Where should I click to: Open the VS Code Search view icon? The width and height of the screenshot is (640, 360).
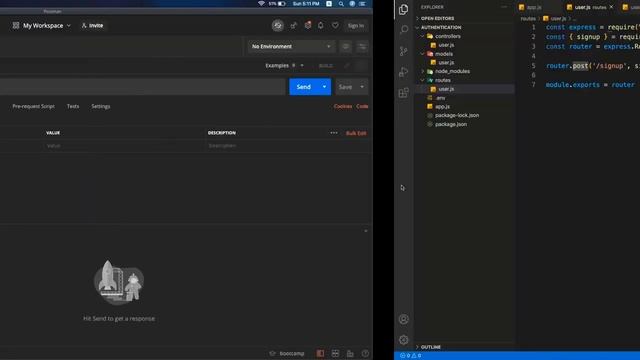point(404,30)
